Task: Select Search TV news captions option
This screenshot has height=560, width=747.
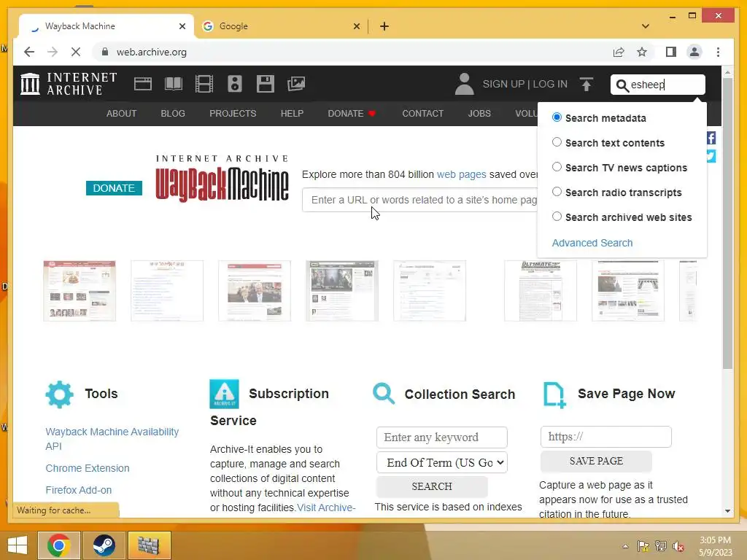Action: (557, 167)
